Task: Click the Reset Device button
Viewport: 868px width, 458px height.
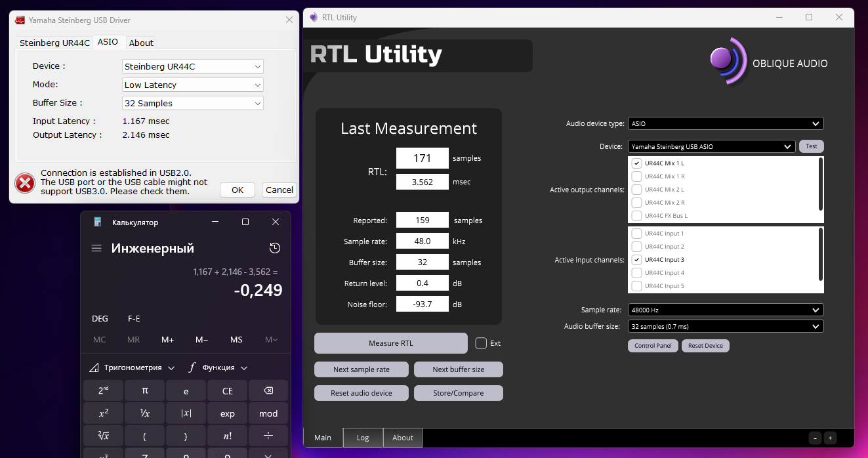Action: pos(705,345)
